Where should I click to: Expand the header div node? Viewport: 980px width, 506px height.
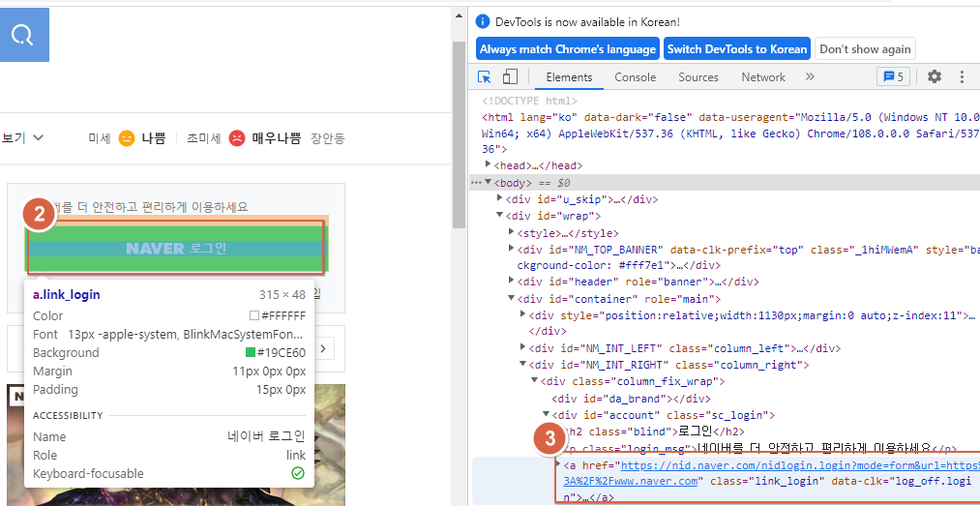click(x=512, y=281)
